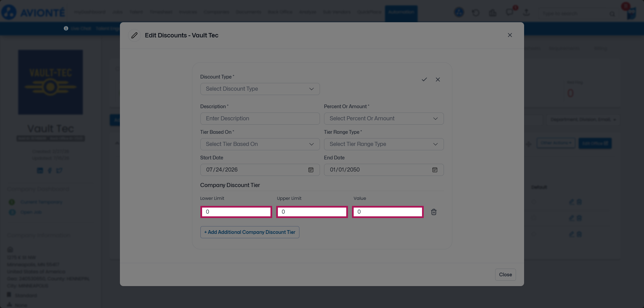Click the history icon in the top bar
The height and width of the screenshot is (308, 644).
[476, 13]
